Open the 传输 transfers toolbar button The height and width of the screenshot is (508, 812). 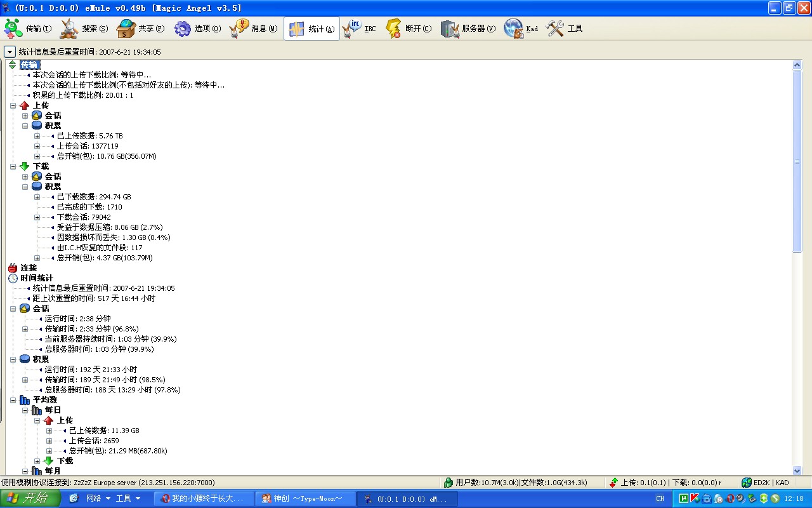coord(29,29)
